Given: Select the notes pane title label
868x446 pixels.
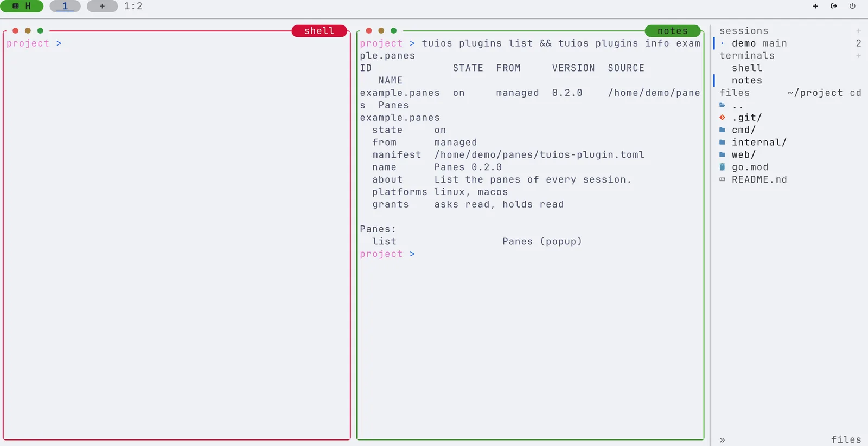Looking at the screenshot, I should 673,31.
